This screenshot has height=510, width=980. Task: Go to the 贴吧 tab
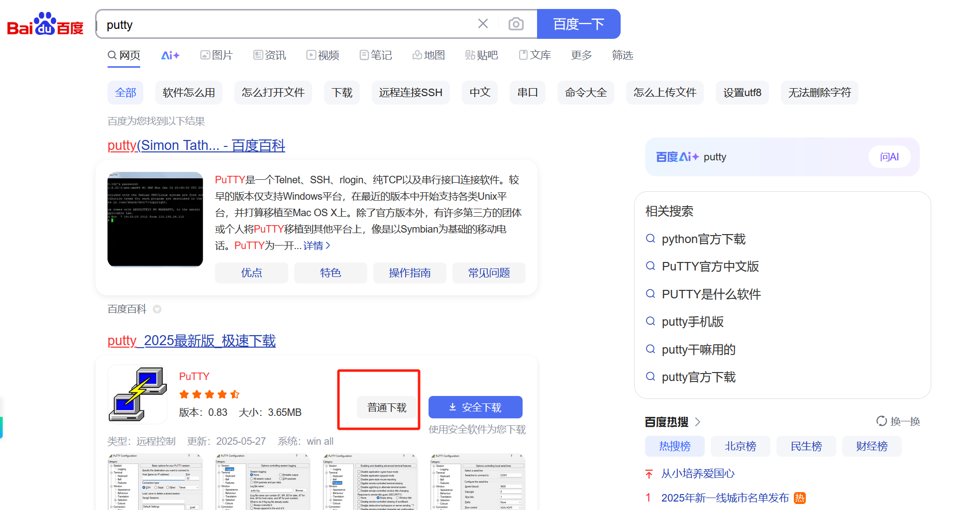(482, 55)
